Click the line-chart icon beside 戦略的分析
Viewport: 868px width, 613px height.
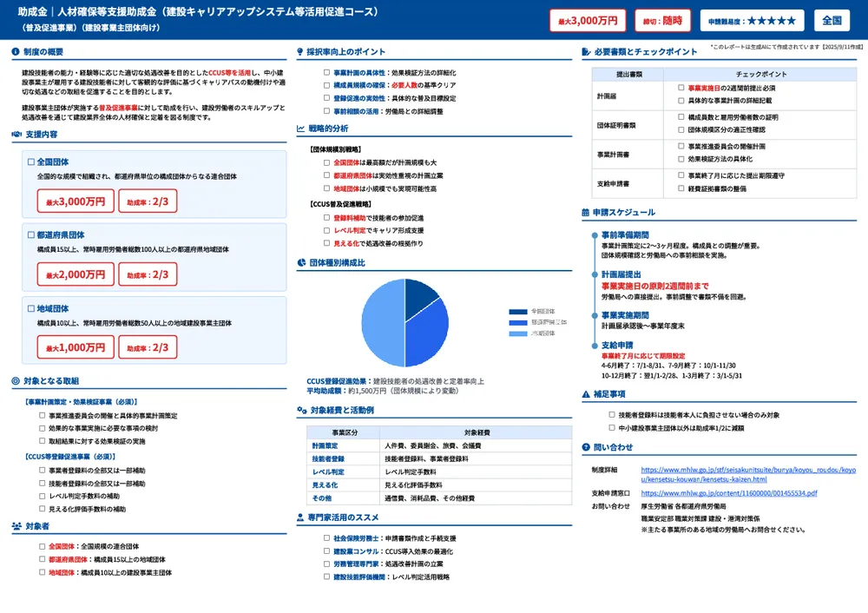[x=299, y=129]
